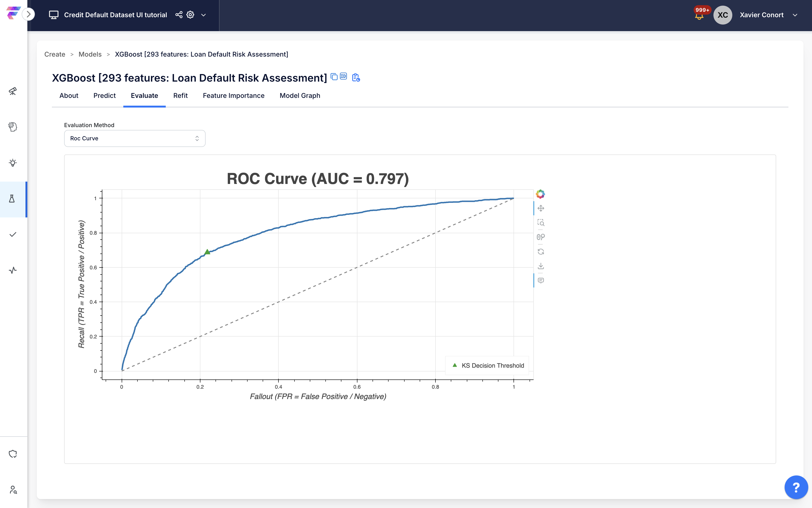Download the ROC chart image

click(x=541, y=266)
